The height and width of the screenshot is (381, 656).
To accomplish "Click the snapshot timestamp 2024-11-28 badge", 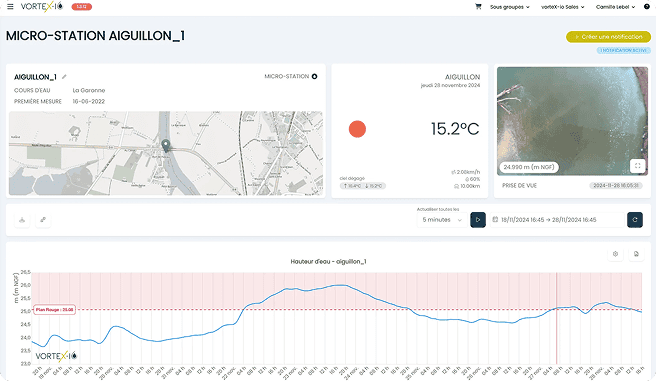I will tap(616, 185).
